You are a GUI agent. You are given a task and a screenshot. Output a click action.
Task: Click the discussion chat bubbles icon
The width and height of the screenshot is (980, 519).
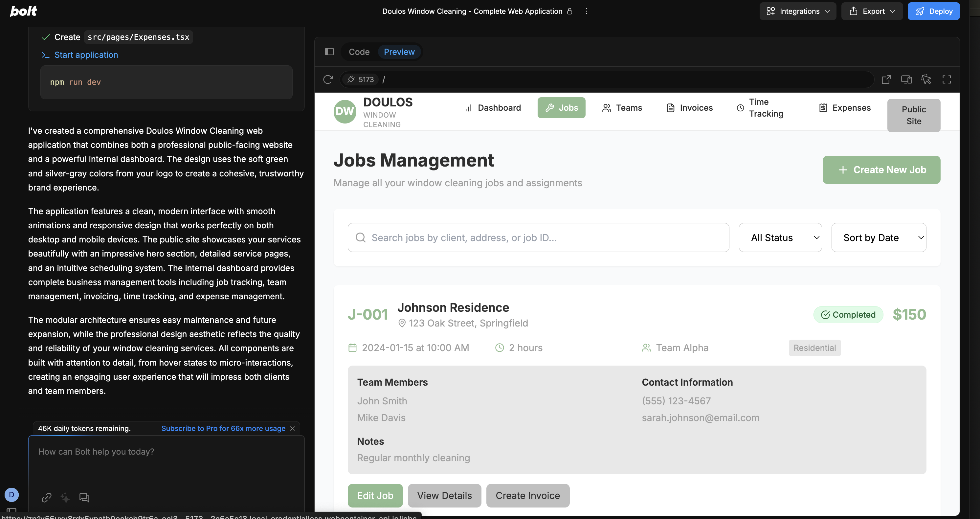84,497
